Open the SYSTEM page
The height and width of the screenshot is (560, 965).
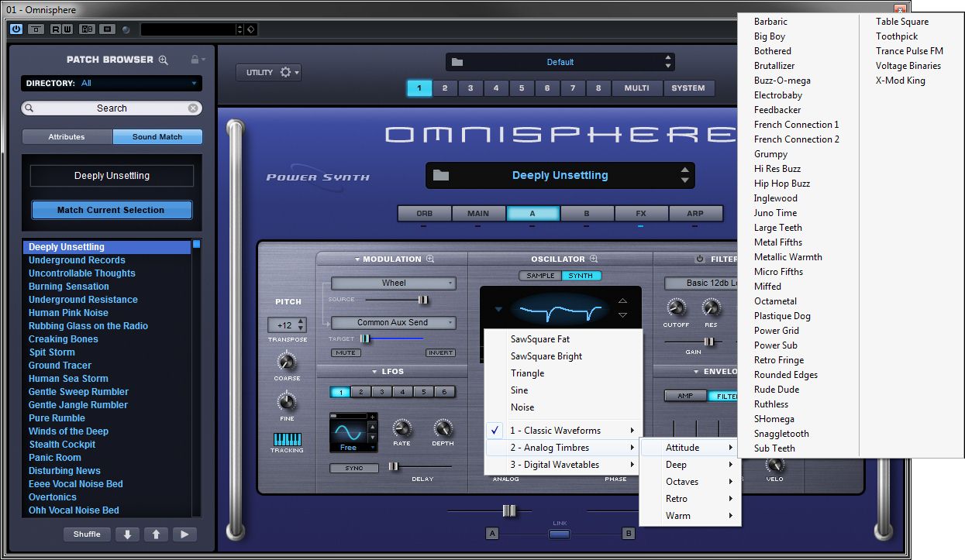[688, 88]
